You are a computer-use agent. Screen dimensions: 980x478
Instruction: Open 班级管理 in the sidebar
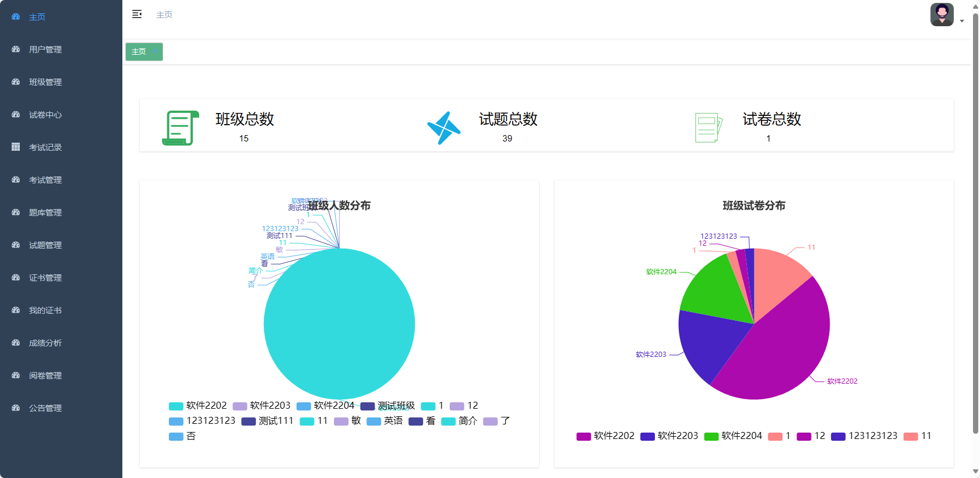pyautogui.click(x=45, y=82)
